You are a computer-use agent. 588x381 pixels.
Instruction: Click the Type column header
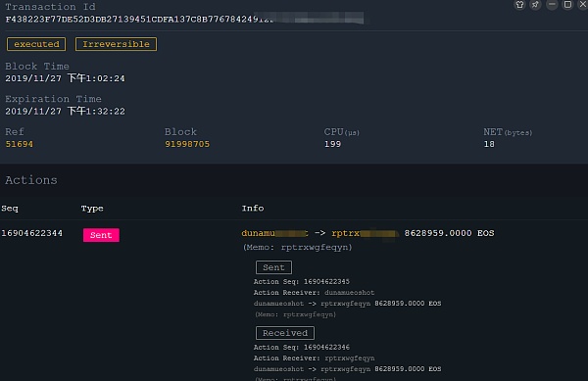[92, 209]
